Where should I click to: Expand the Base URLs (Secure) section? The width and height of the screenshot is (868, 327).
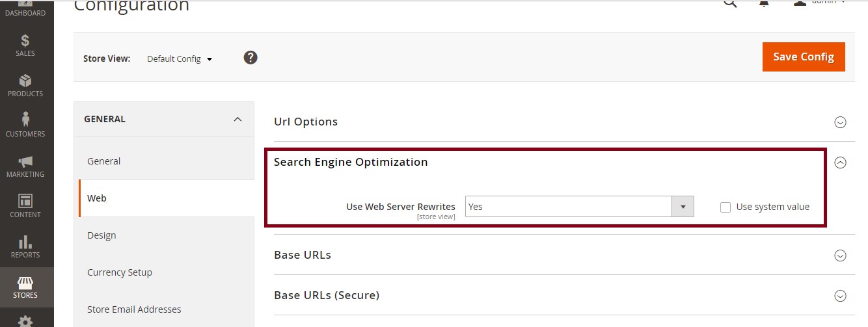coord(840,296)
